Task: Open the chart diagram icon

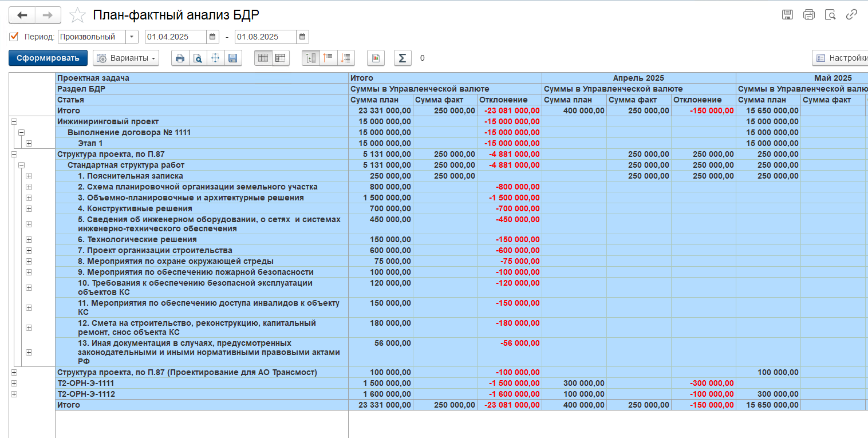Action: click(x=376, y=58)
